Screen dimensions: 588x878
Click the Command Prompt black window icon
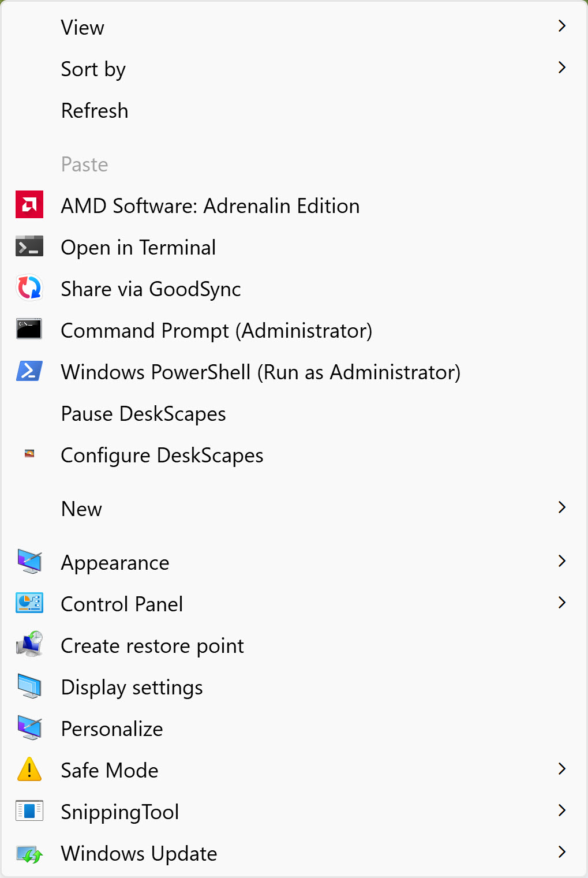[x=29, y=330]
